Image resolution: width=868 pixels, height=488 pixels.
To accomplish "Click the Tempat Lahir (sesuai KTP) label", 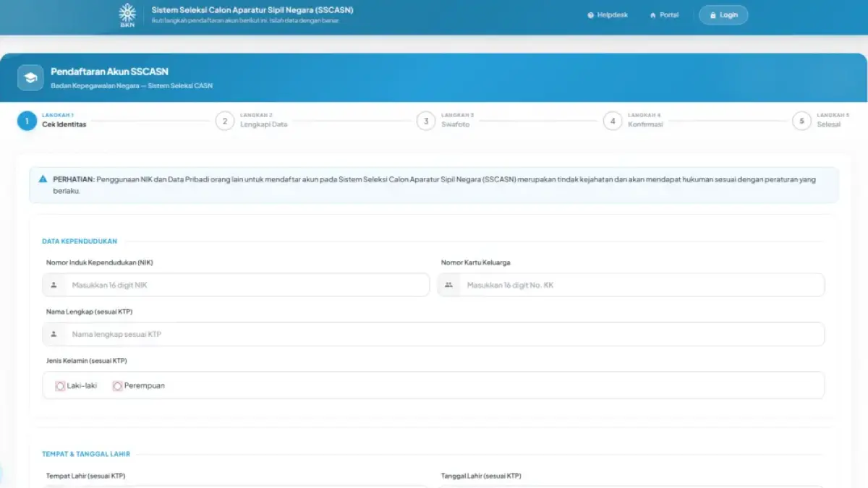I will (x=86, y=476).
